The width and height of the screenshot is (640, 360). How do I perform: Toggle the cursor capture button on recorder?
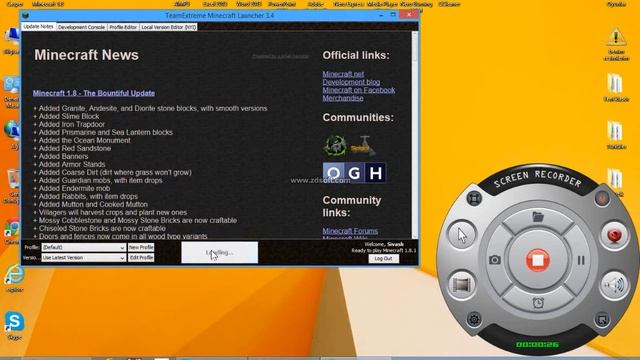[462, 235]
